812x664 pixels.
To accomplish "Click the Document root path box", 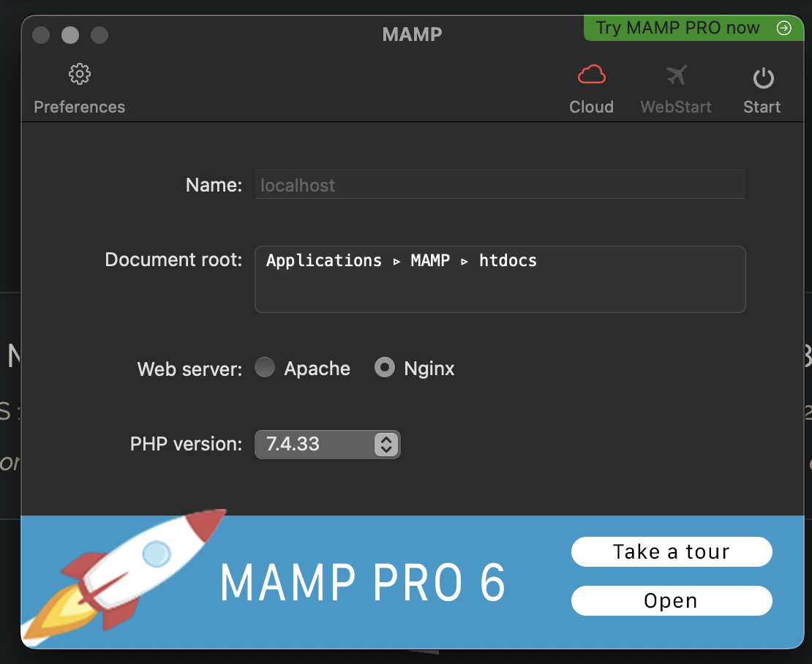I will pyautogui.click(x=500, y=279).
